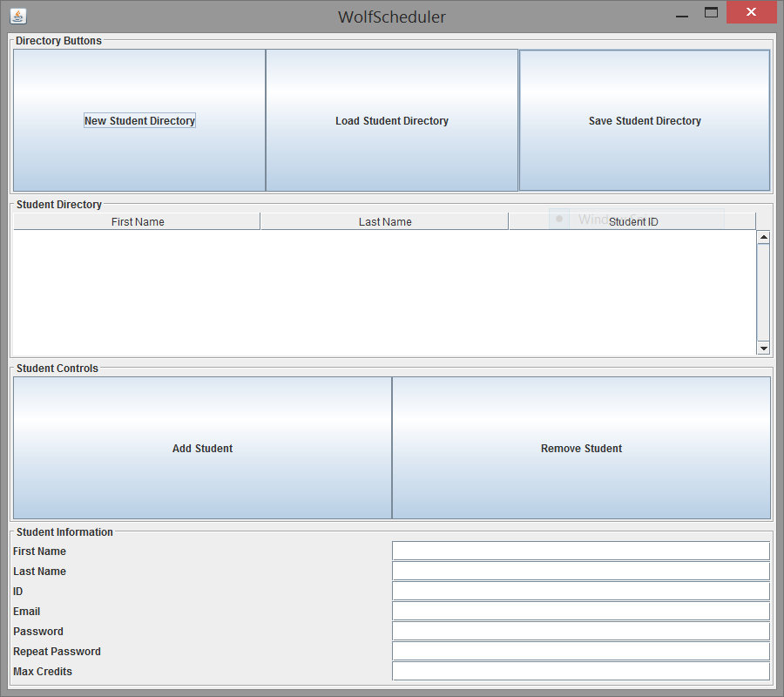Sort by the Last Name column header
Screen dimensions: 784x697
(384, 221)
